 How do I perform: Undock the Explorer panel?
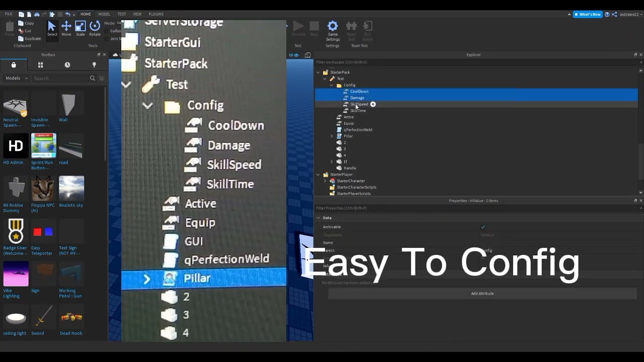635,55
